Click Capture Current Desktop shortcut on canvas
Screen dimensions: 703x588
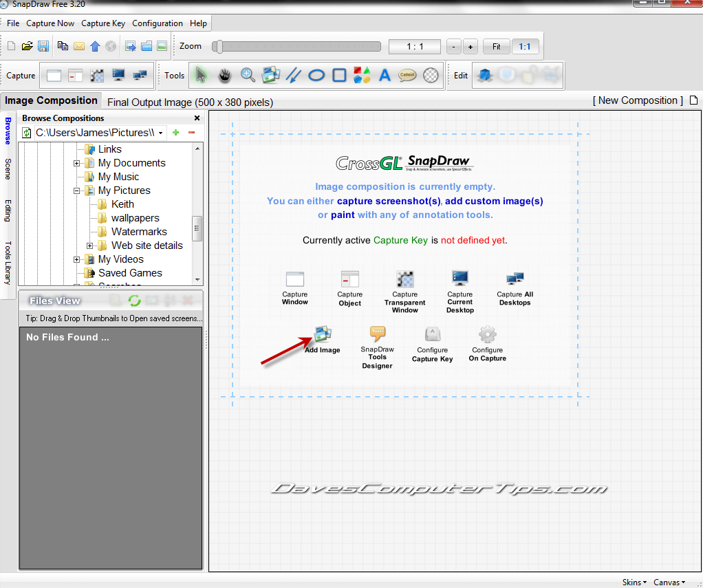point(460,292)
